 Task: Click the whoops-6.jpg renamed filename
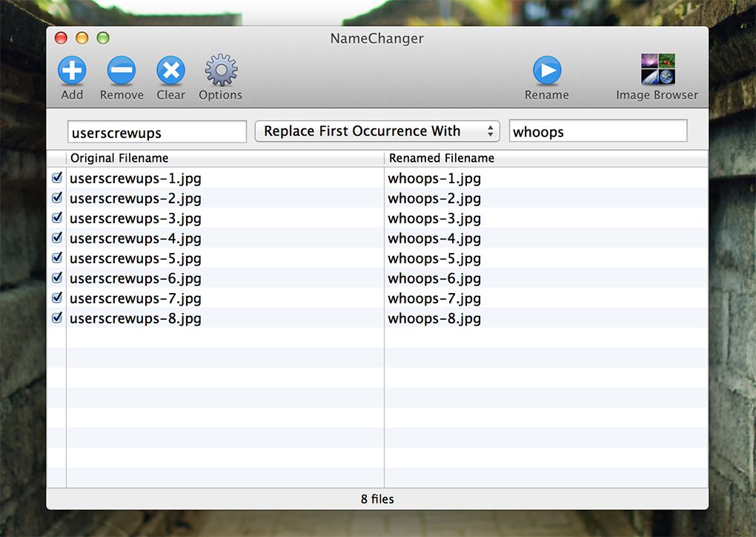(x=434, y=278)
